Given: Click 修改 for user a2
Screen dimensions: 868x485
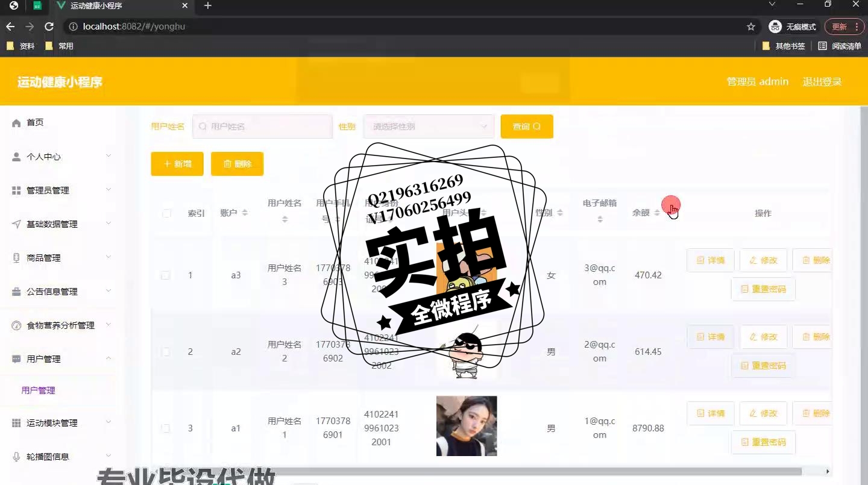Looking at the screenshot, I should 763,337.
